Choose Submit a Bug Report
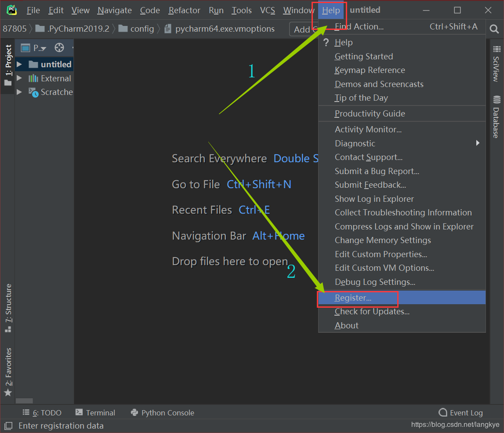This screenshot has height=433, width=504. [x=402, y=171]
